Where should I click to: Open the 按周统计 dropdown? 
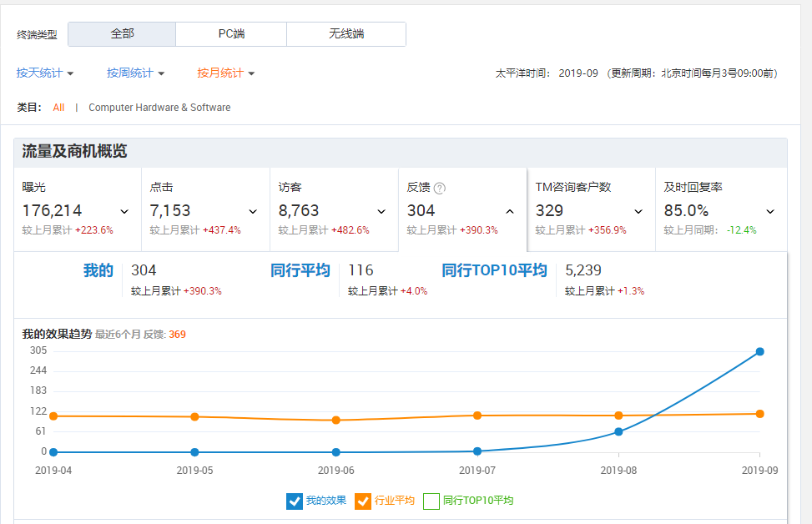pyautogui.click(x=135, y=73)
